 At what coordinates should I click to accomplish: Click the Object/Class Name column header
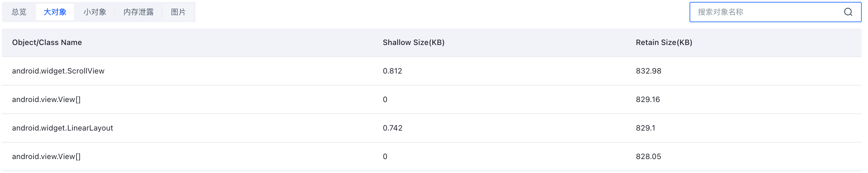click(47, 42)
